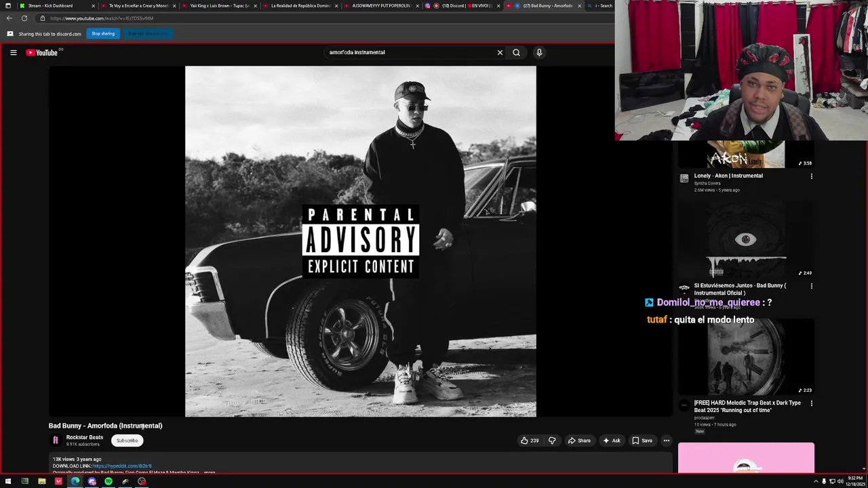Screen dimensions: 868x488
Task: Open the hypeddit download link
Action: pyautogui.click(x=122, y=466)
